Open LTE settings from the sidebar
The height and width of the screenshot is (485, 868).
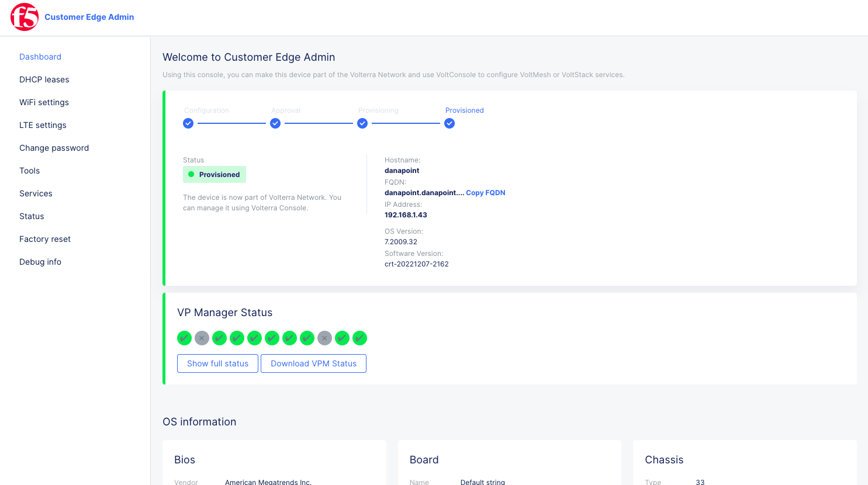43,125
